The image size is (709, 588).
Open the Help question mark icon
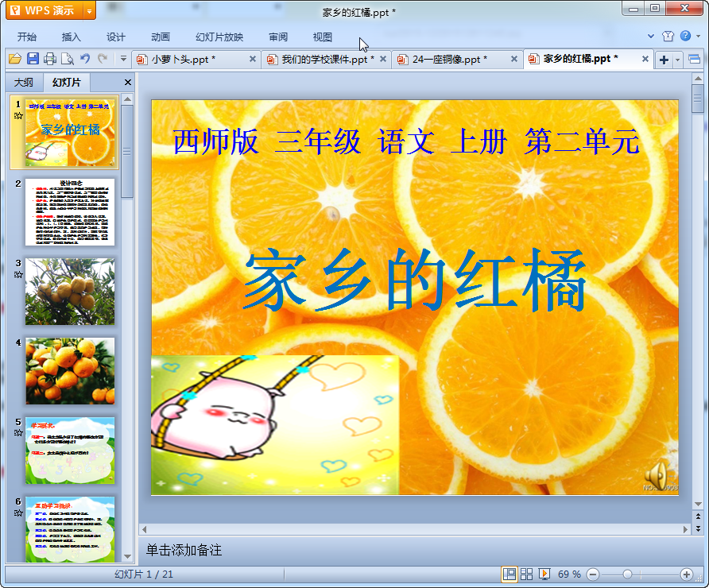click(685, 36)
